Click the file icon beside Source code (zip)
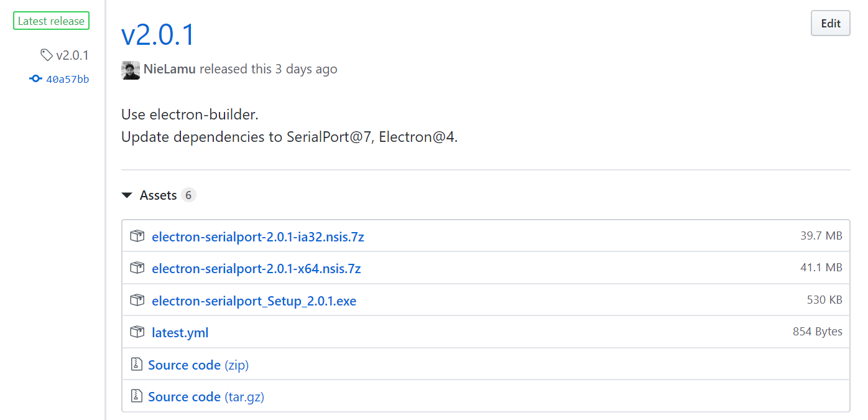 point(136,363)
